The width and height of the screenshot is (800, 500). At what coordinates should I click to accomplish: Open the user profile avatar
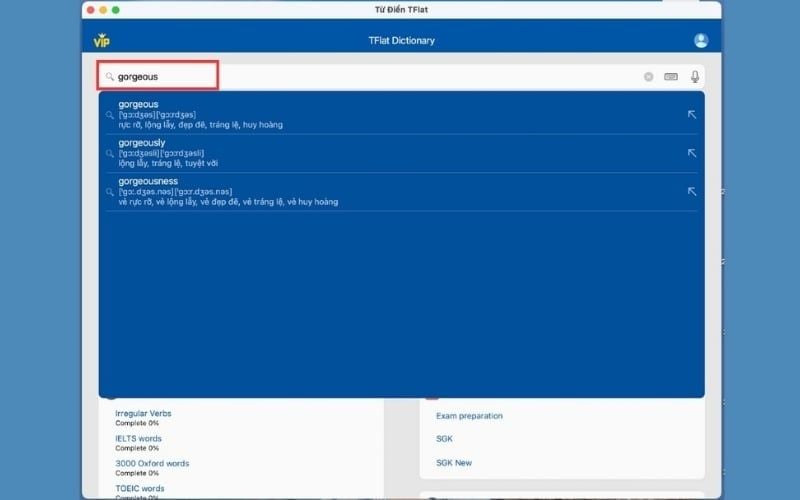pyautogui.click(x=701, y=40)
